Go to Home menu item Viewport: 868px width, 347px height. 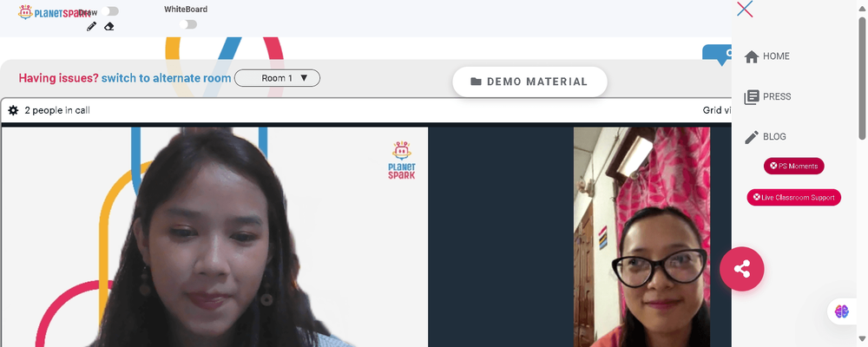pyautogui.click(x=766, y=56)
